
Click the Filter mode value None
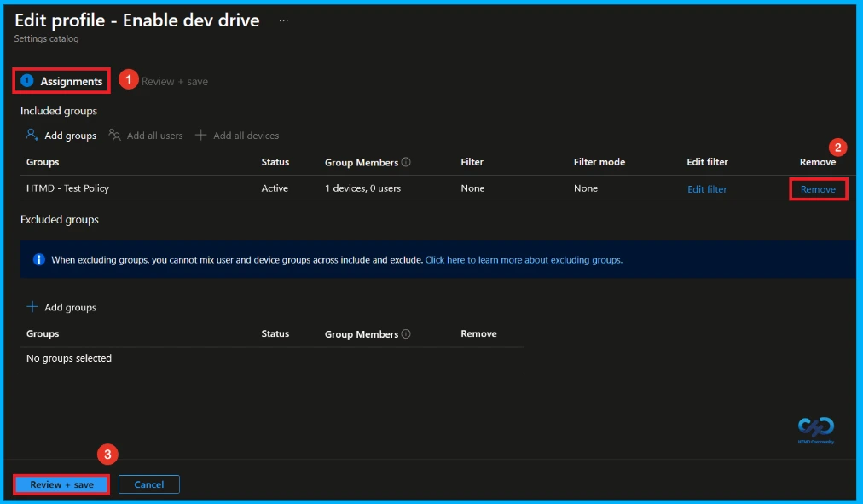(586, 188)
